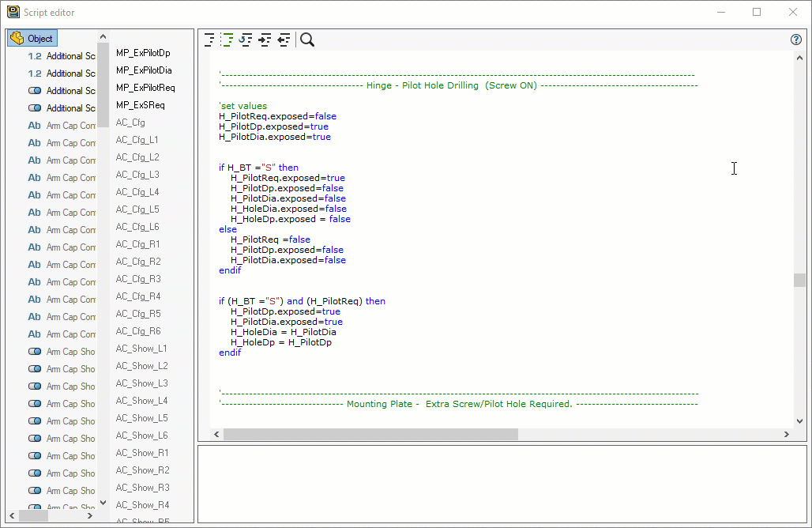
Task: Select the MP_ExPilotDia variable name
Action: click(144, 70)
